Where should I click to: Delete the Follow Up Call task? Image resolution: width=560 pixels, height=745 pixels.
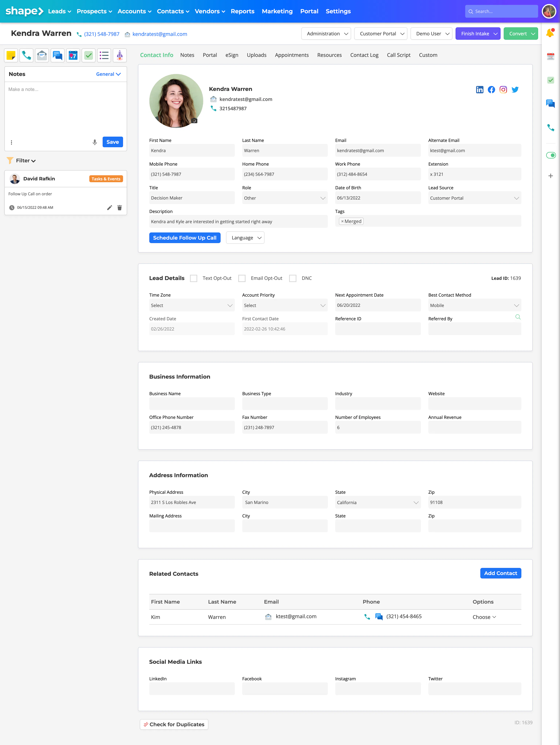[119, 208]
